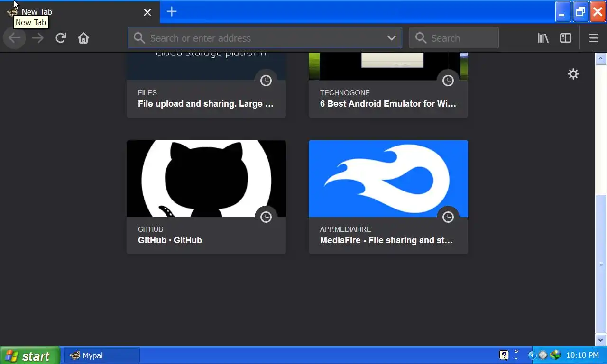
Task: Click the forward navigation arrow
Action: pyautogui.click(x=37, y=38)
